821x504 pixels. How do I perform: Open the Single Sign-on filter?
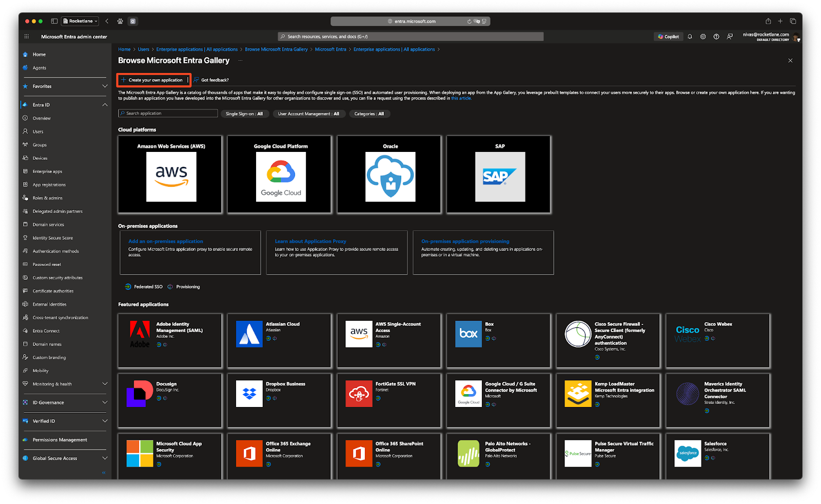pos(244,114)
